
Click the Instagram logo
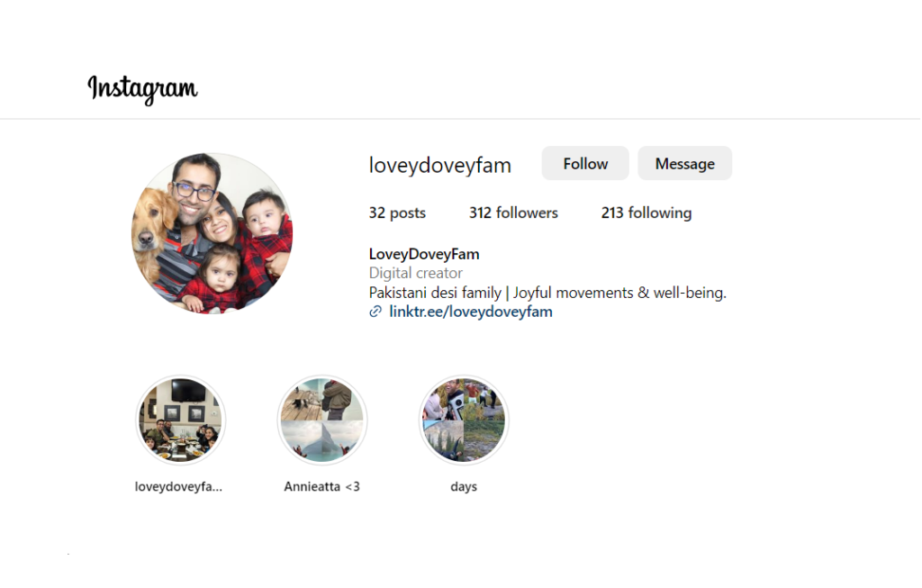pos(142,89)
